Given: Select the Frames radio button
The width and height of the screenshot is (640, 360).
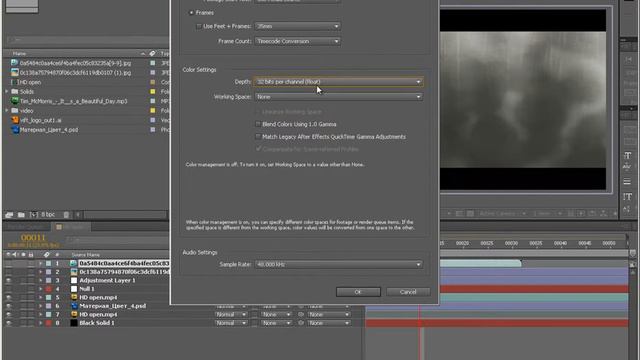Looking at the screenshot, I should pos(191,13).
